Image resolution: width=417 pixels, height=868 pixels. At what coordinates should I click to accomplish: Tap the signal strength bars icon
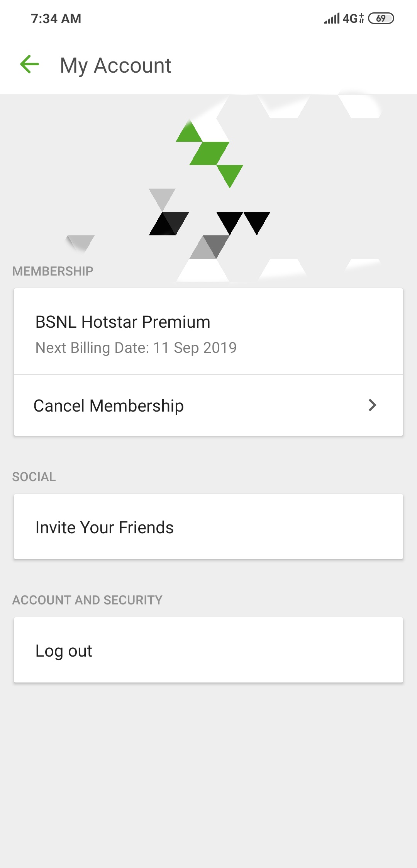point(332,18)
